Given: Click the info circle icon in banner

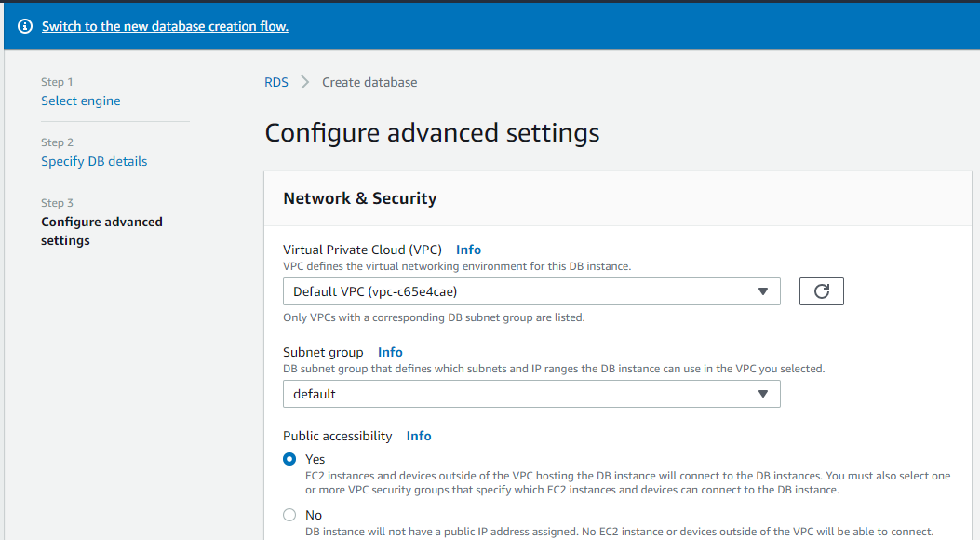Looking at the screenshot, I should [25, 26].
